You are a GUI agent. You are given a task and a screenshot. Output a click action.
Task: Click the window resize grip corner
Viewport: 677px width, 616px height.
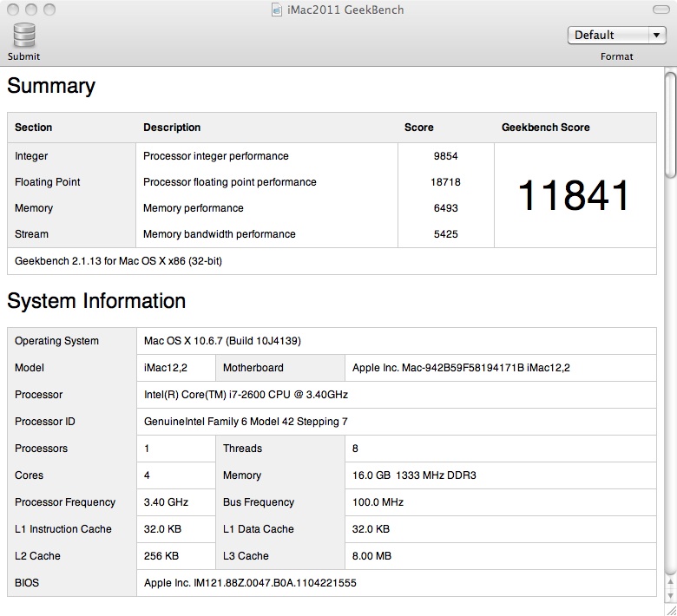tap(671, 610)
